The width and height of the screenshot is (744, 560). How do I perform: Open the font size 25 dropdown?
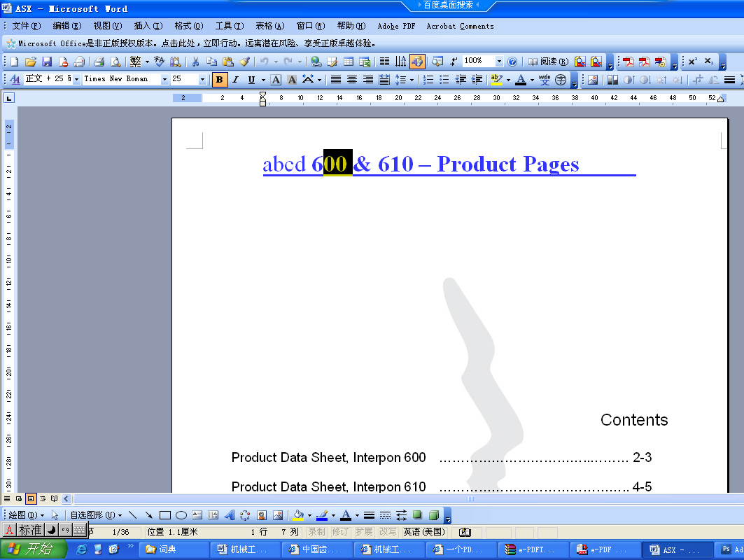tap(202, 79)
